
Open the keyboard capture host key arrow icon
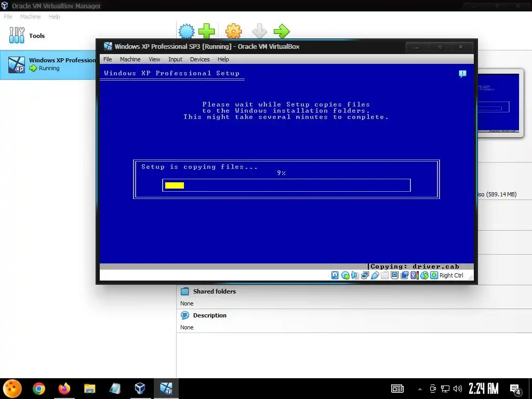coord(434,275)
